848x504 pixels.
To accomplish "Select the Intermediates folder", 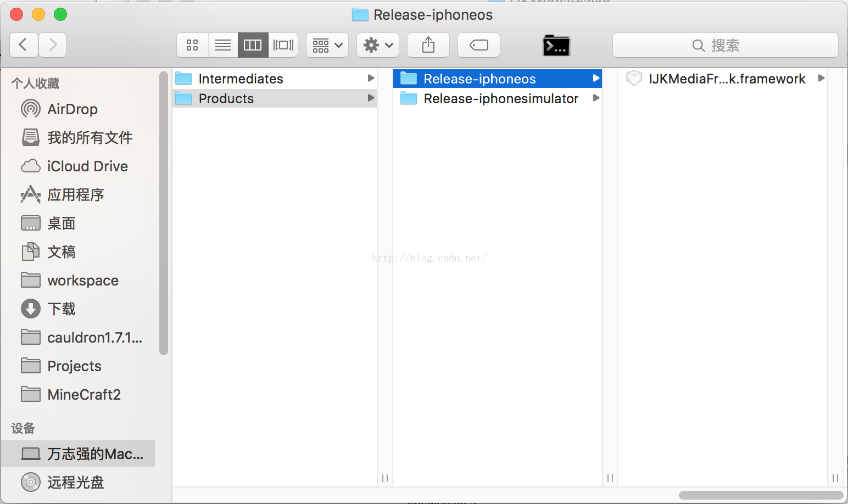I will [x=275, y=79].
